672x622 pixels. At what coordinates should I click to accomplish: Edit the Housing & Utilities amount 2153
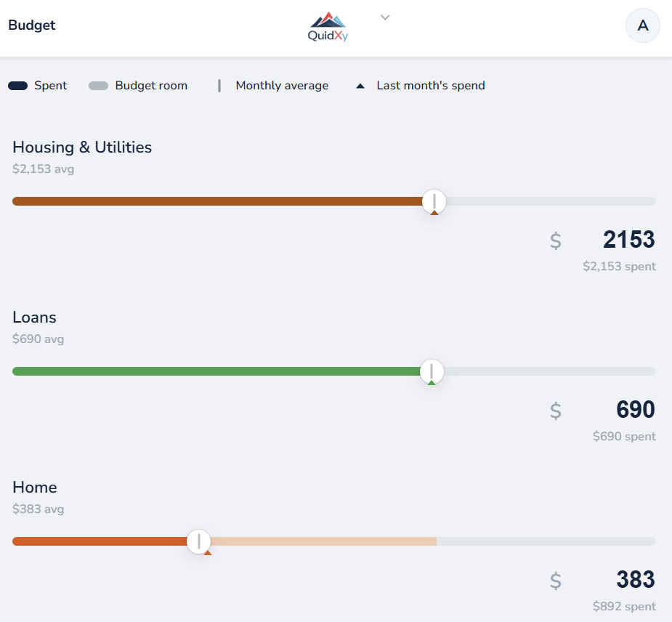628,239
